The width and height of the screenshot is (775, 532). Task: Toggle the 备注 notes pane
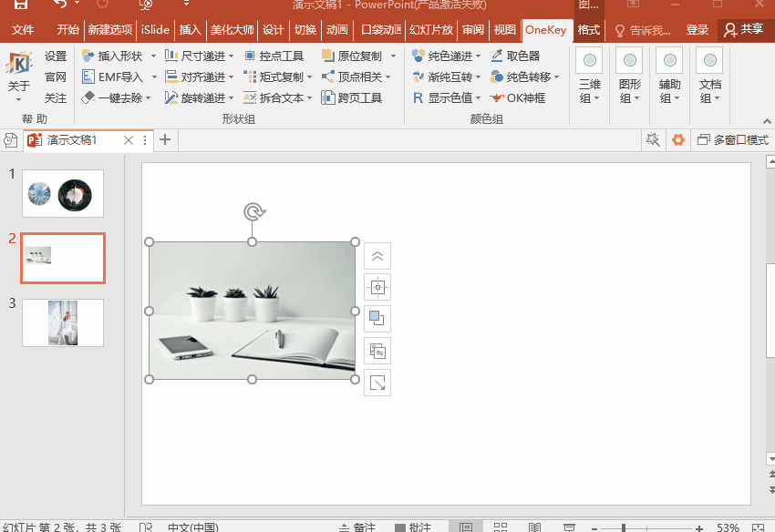click(x=356, y=527)
